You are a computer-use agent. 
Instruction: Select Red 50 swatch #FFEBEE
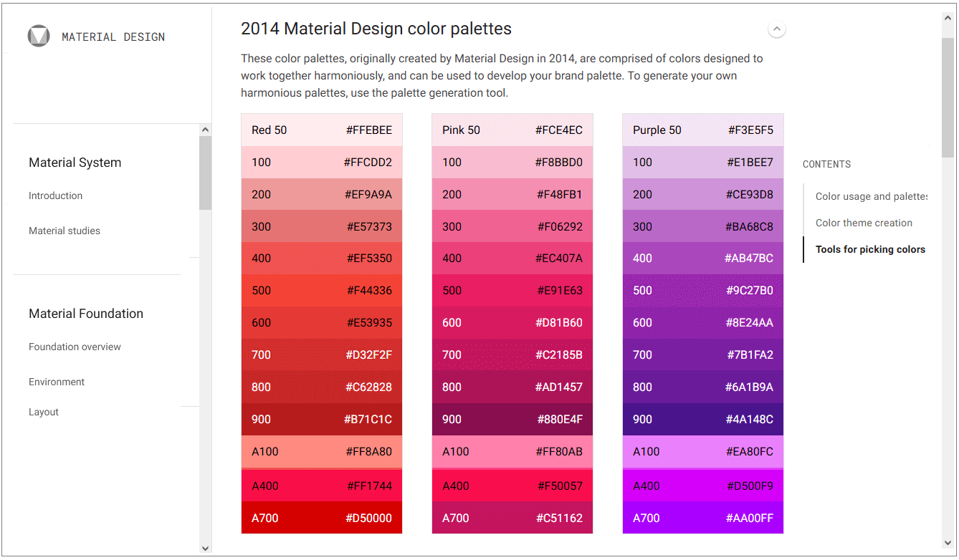tap(322, 130)
